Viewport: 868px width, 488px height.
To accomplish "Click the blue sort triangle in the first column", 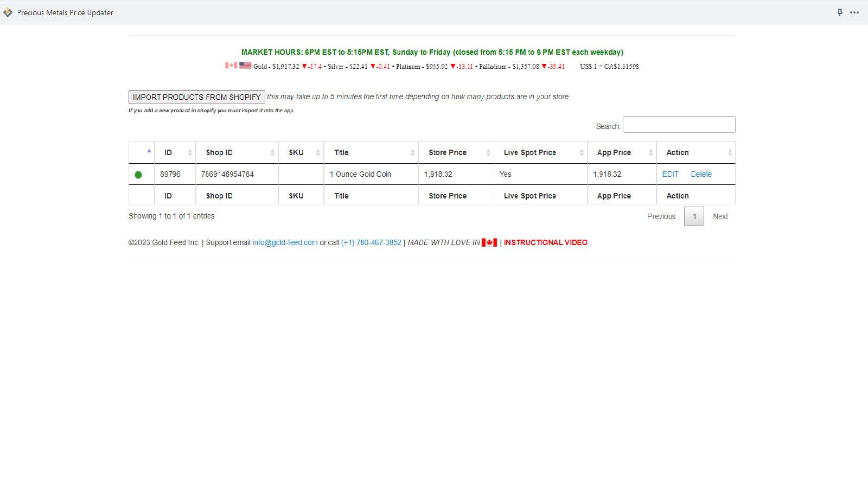I will pyautogui.click(x=148, y=152).
